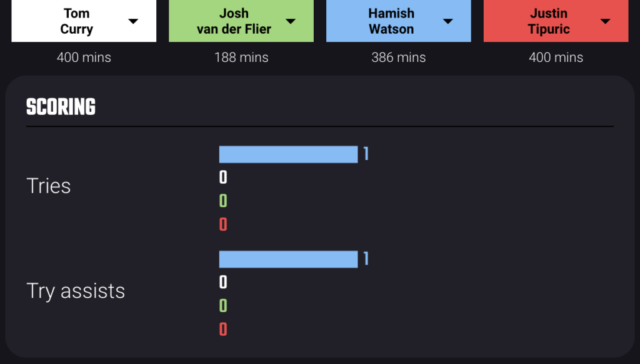
Task: Click the Tries stat label
Action: tap(49, 186)
